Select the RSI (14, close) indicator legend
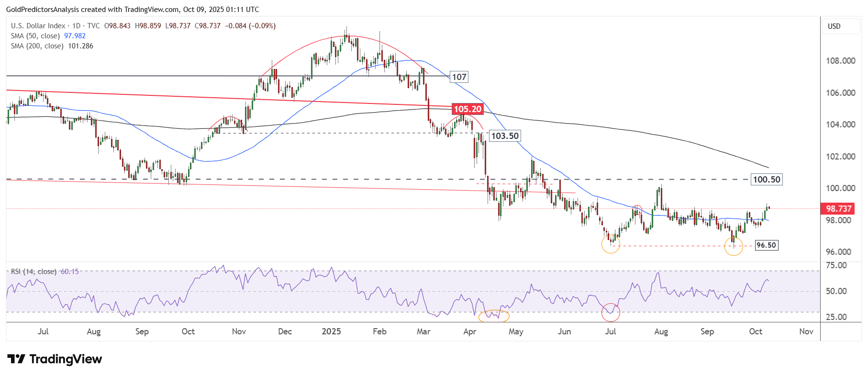The image size is (868, 377). click(33, 272)
